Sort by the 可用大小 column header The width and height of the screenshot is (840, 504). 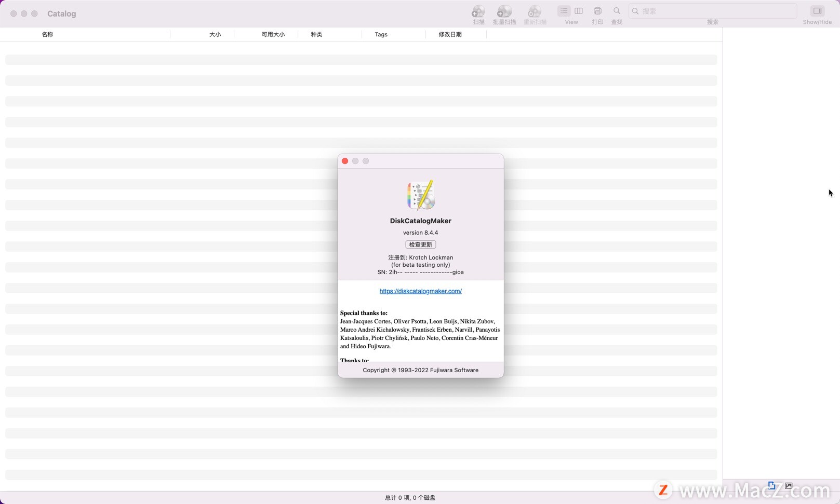point(273,34)
